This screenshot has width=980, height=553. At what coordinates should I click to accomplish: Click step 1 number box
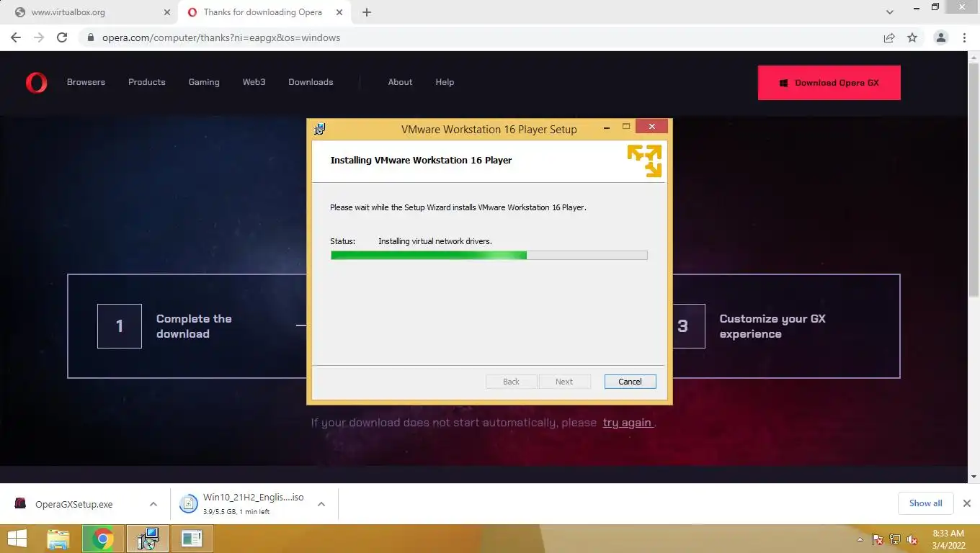120,326
